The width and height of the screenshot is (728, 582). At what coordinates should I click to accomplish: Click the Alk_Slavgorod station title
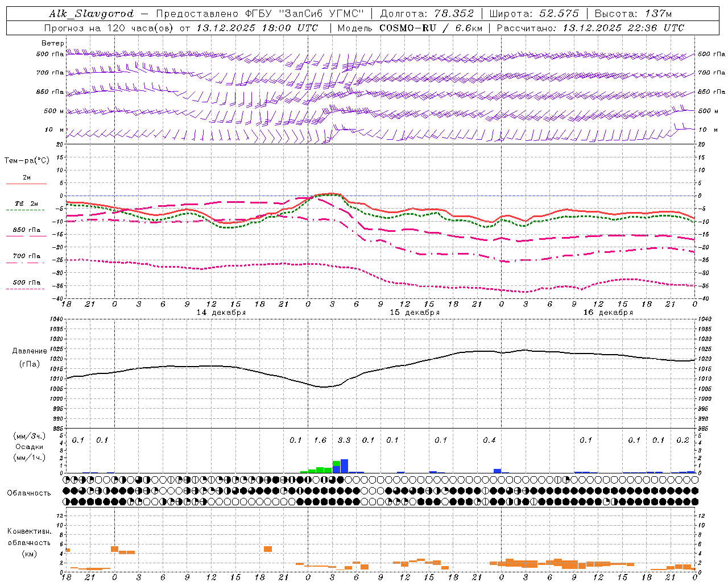pyautogui.click(x=92, y=14)
